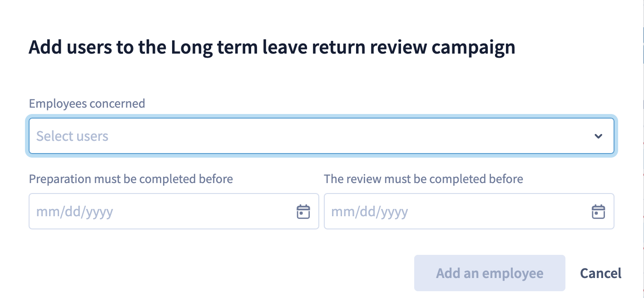The height and width of the screenshot is (298, 644).
Task: Click the dialog heading about Long term leave
Action: point(272,48)
